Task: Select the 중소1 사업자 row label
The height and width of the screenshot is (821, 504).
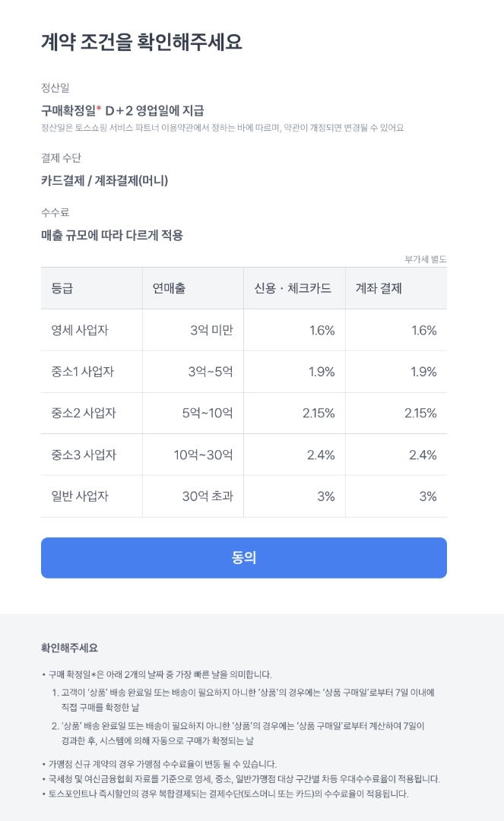Action: click(x=83, y=372)
